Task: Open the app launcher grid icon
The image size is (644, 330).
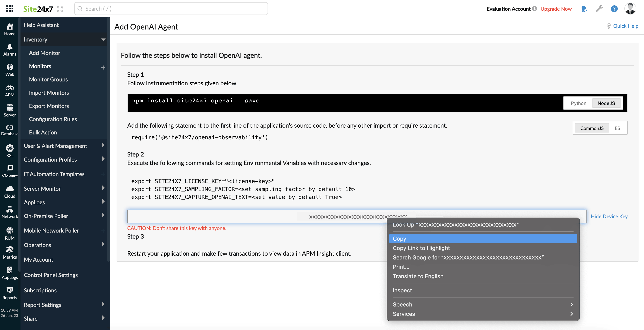Action: (x=9, y=9)
